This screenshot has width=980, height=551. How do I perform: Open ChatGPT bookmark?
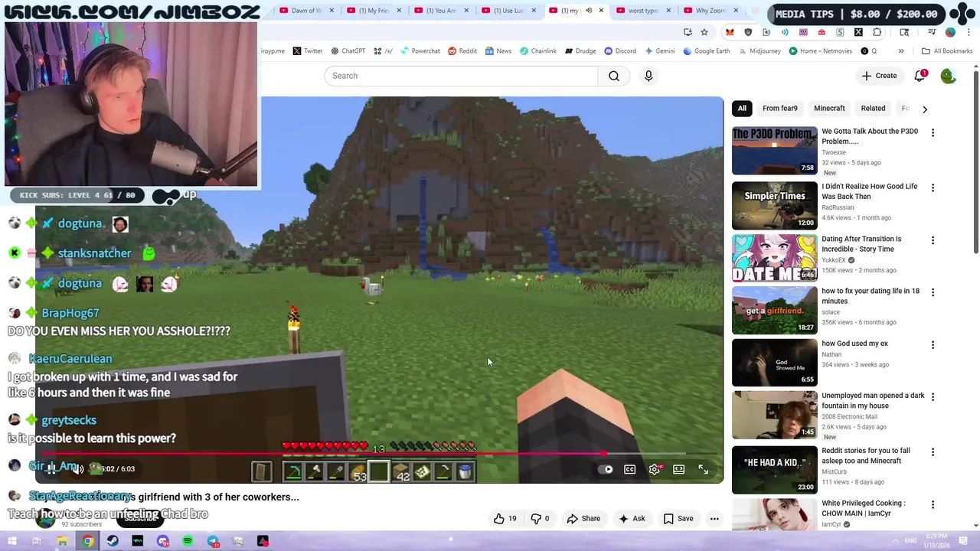(348, 51)
